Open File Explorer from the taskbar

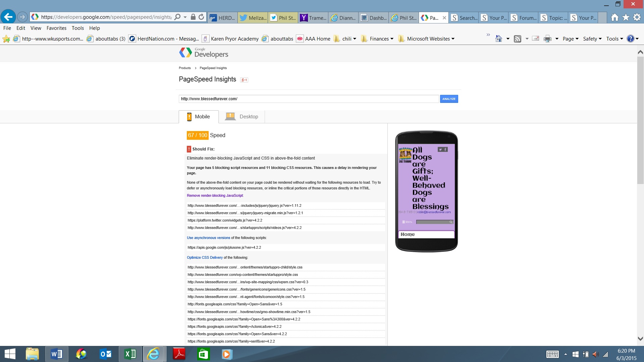pos(32,354)
